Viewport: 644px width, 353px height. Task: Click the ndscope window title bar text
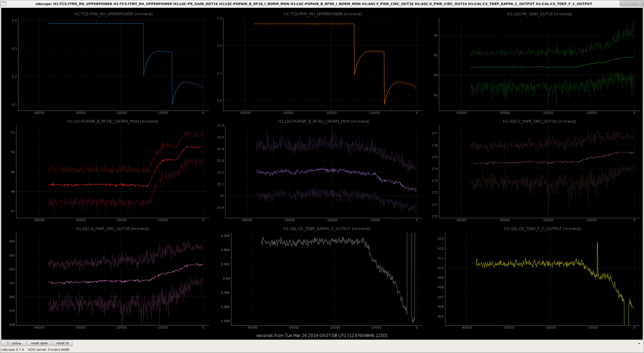(x=314, y=4)
